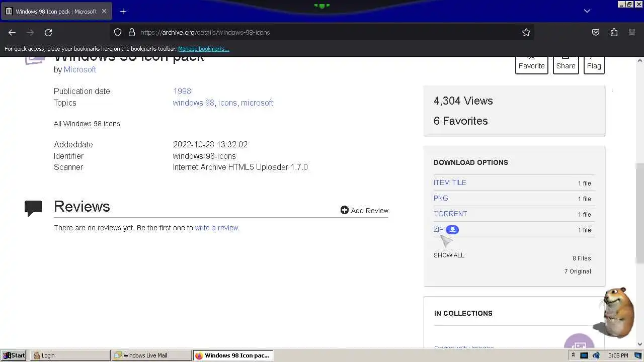Click the 2022-10-28 13:32:02 added date
This screenshot has height=362, width=644.
point(210,144)
